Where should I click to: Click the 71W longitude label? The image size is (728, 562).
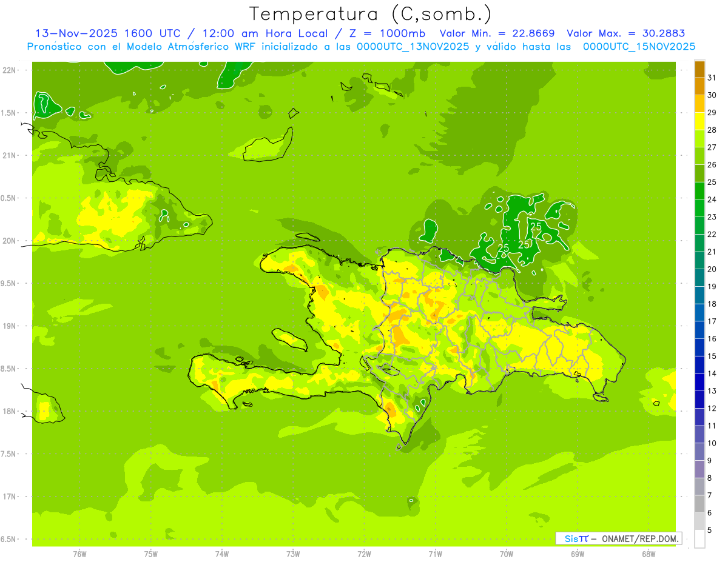pyautogui.click(x=435, y=554)
